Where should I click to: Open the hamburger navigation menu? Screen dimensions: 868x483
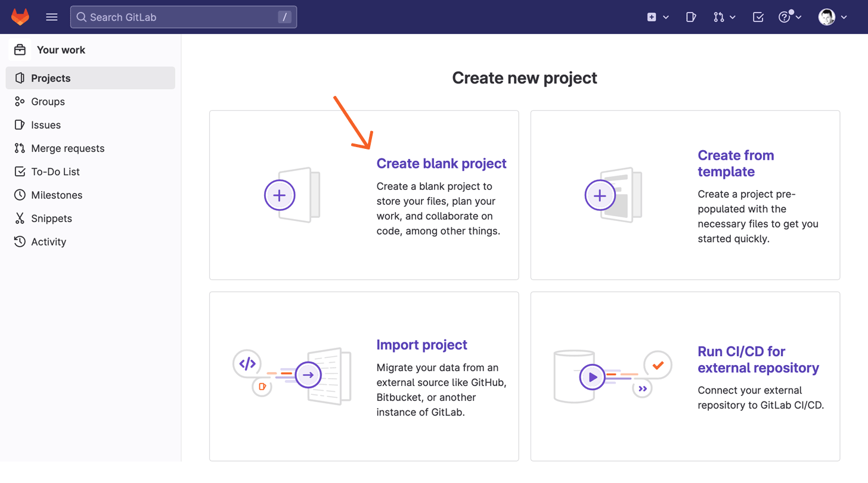click(x=52, y=17)
